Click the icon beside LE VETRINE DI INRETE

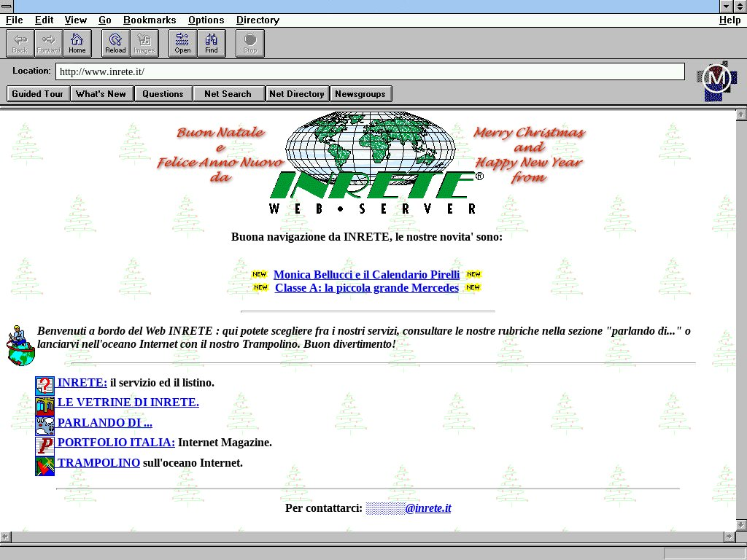click(44, 406)
